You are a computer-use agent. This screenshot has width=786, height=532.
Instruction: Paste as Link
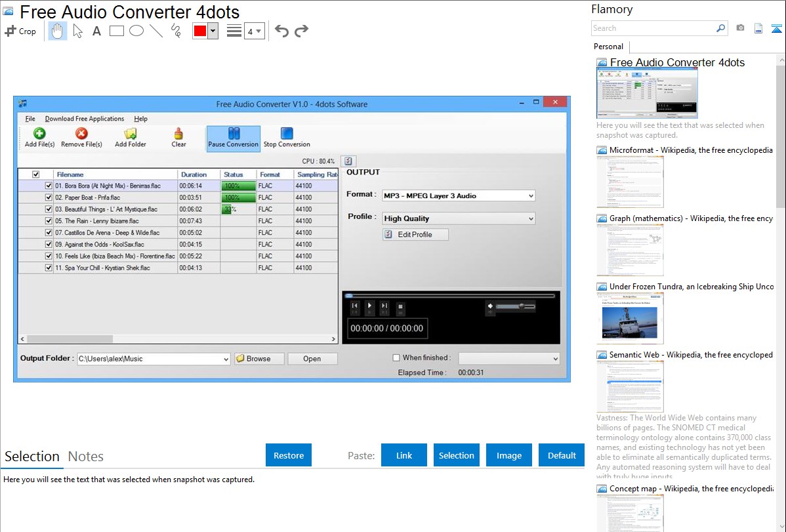point(404,455)
